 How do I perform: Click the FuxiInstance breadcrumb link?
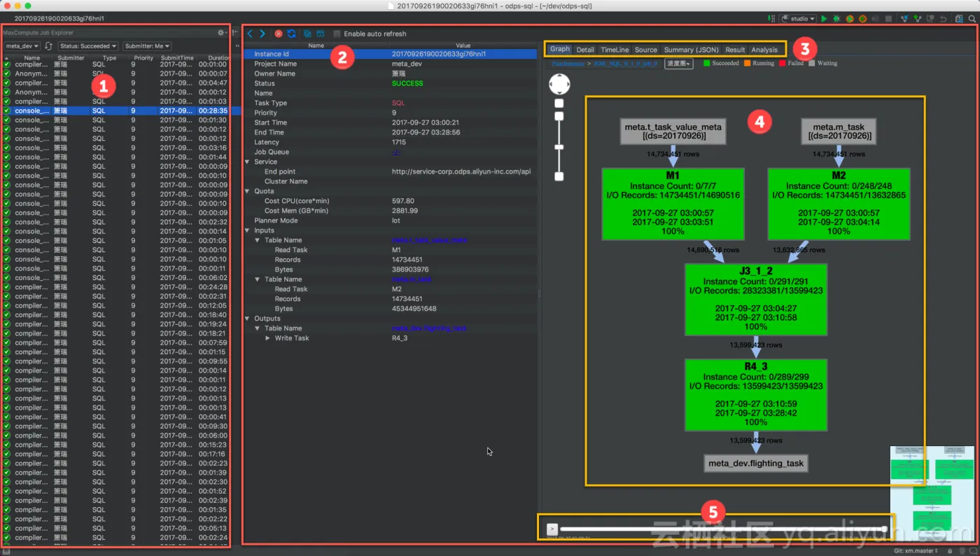pyautogui.click(x=566, y=63)
